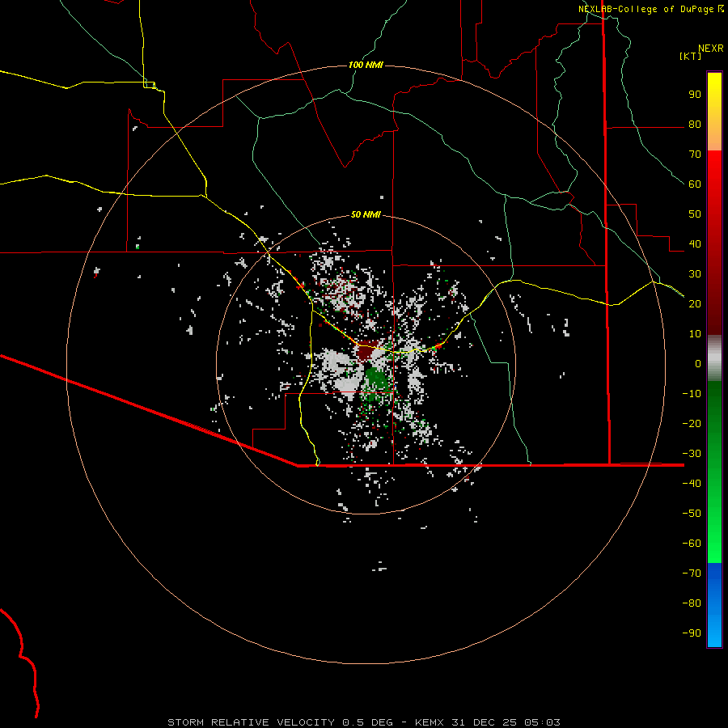Click the dark green inbound velocity blob near radar
This screenshot has height=728, width=728.
[x=377, y=381]
